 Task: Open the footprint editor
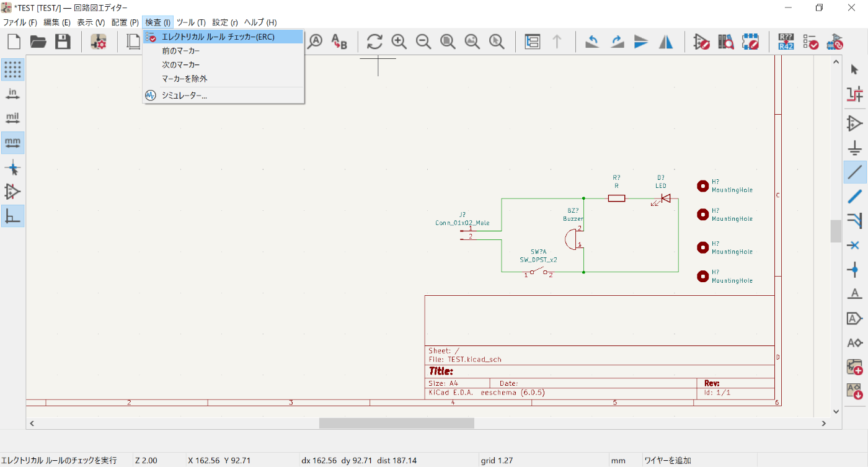tap(750, 42)
